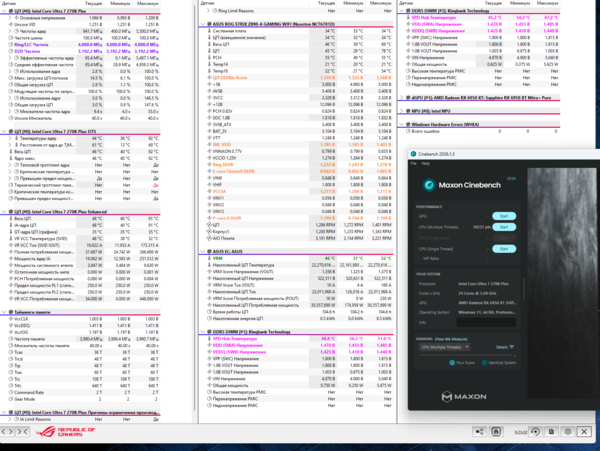
Task: Expand the IA Limit Reasons row
Action: 10,419
